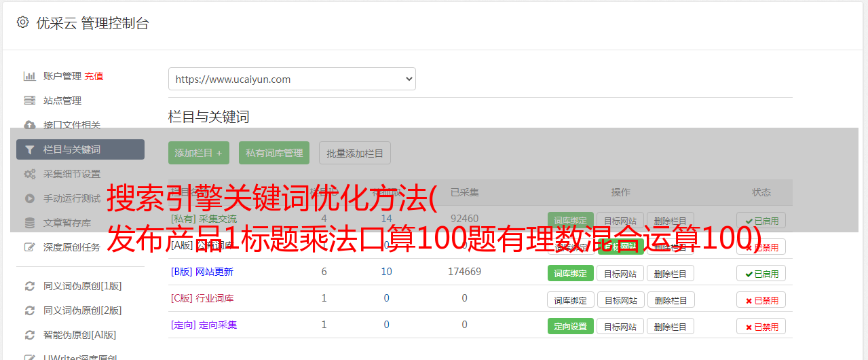The image size is (868, 360).
Task: Click the 优采云 管理控制台 title
Action: 92,22
